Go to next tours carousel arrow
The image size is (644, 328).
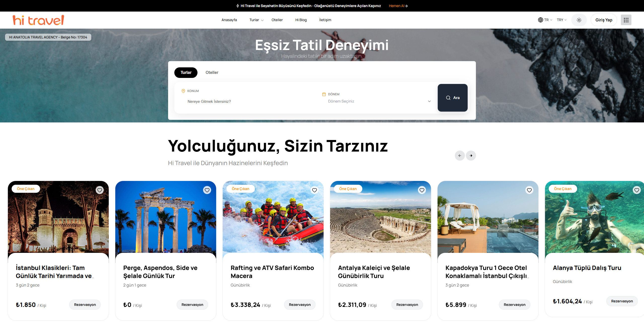(x=471, y=156)
